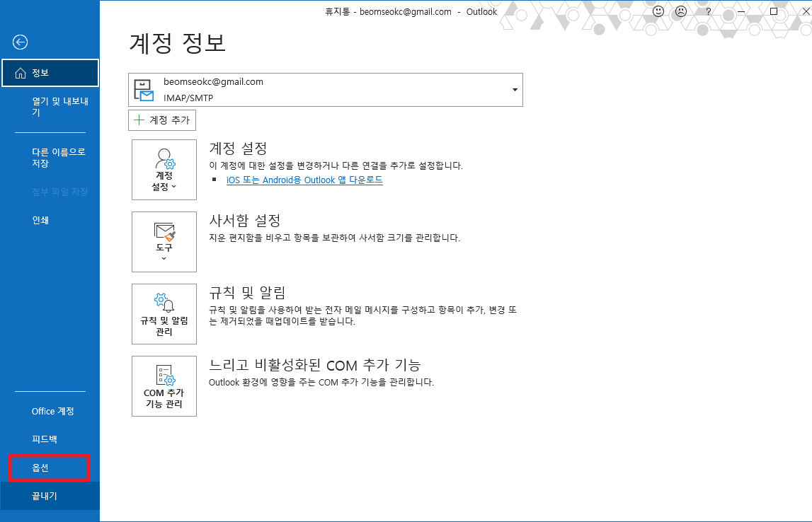The width and height of the screenshot is (812, 522).
Task: Click the frowning face feedback icon
Action: click(x=681, y=11)
